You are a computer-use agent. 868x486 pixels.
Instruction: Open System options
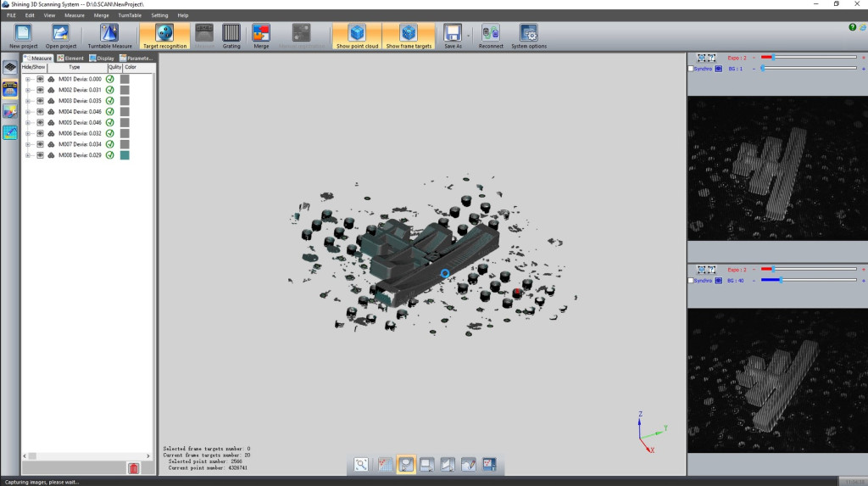tap(528, 33)
